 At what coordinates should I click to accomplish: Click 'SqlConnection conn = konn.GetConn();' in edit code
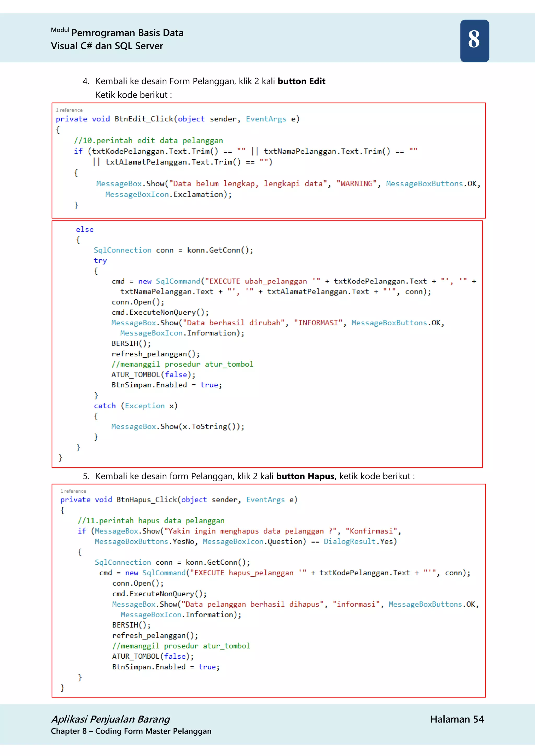[x=174, y=250]
